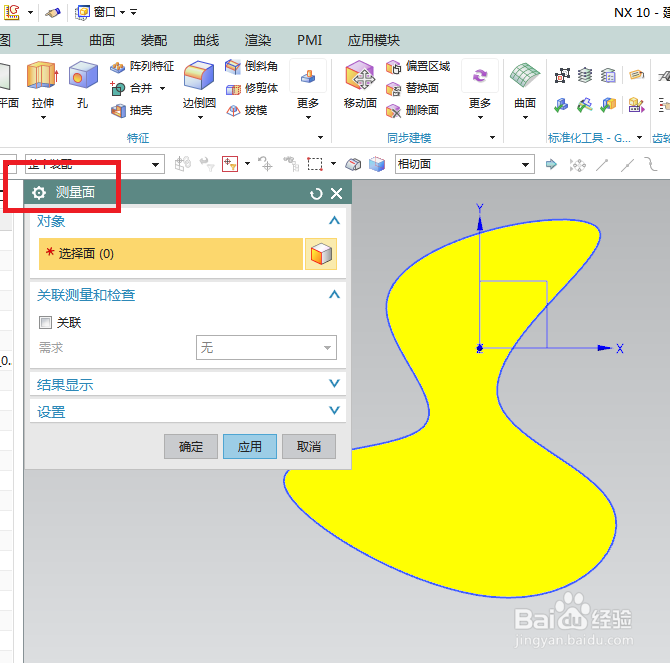
Task: Close the Measure Face dialog
Action: pyautogui.click(x=337, y=194)
